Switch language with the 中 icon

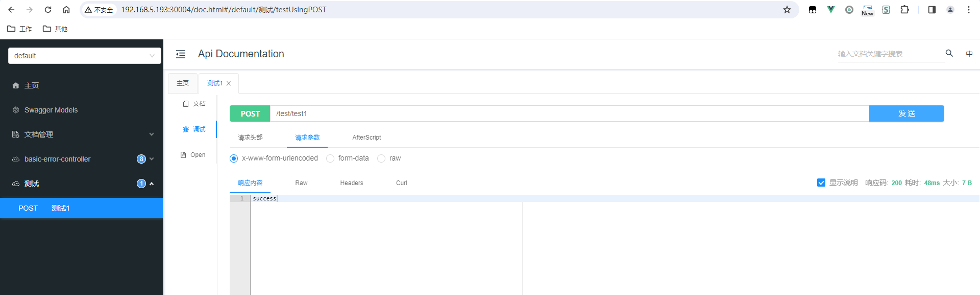[x=969, y=54]
